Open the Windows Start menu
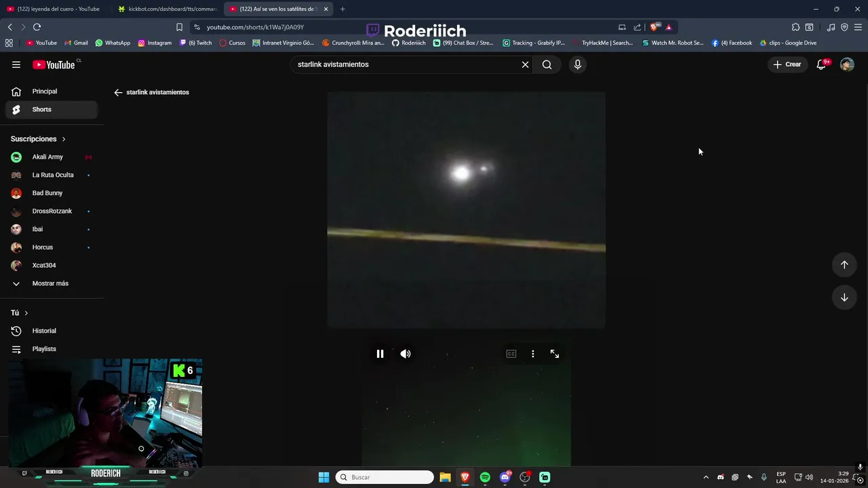 pyautogui.click(x=323, y=477)
